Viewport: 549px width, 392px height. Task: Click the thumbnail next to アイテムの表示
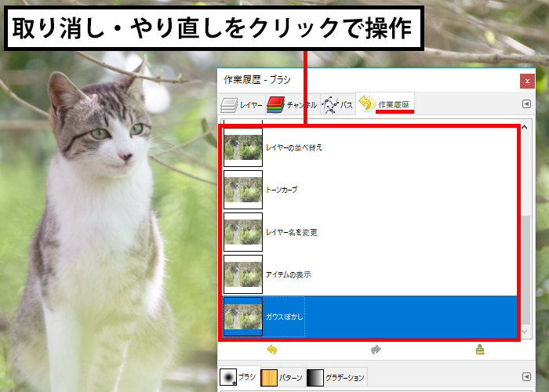coord(243,274)
